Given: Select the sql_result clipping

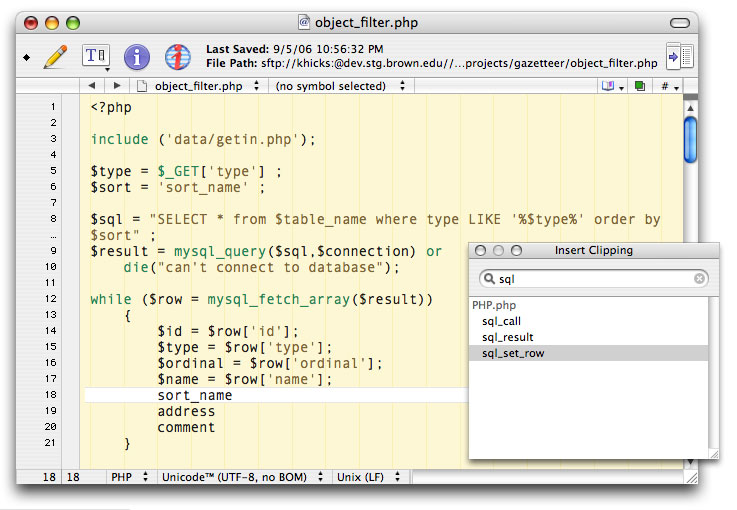Looking at the screenshot, I should click(x=588, y=337).
